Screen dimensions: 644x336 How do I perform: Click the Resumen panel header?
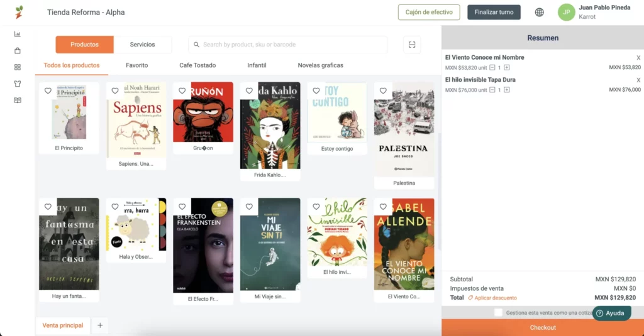click(x=543, y=38)
